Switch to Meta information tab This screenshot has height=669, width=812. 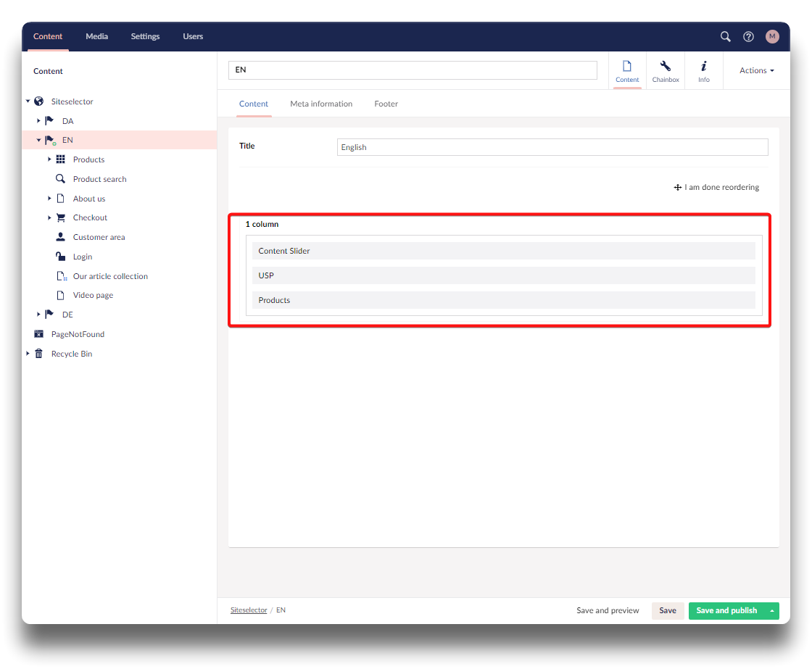coord(321,104)
